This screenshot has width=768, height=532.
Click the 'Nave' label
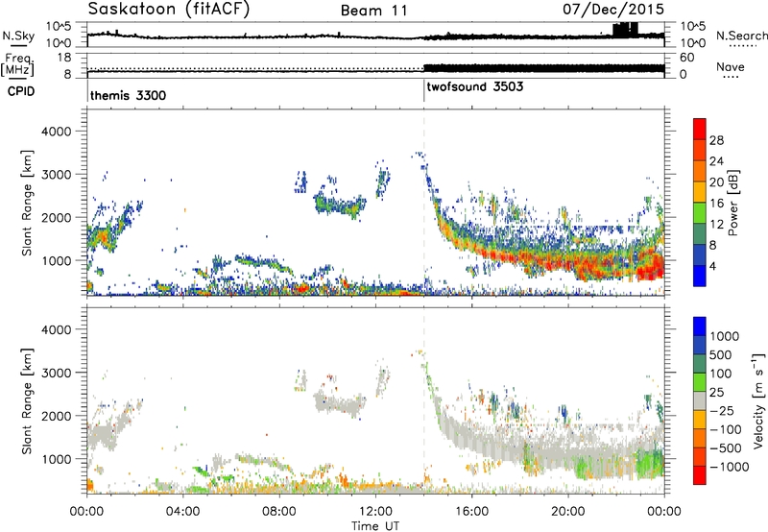[731, 67]
